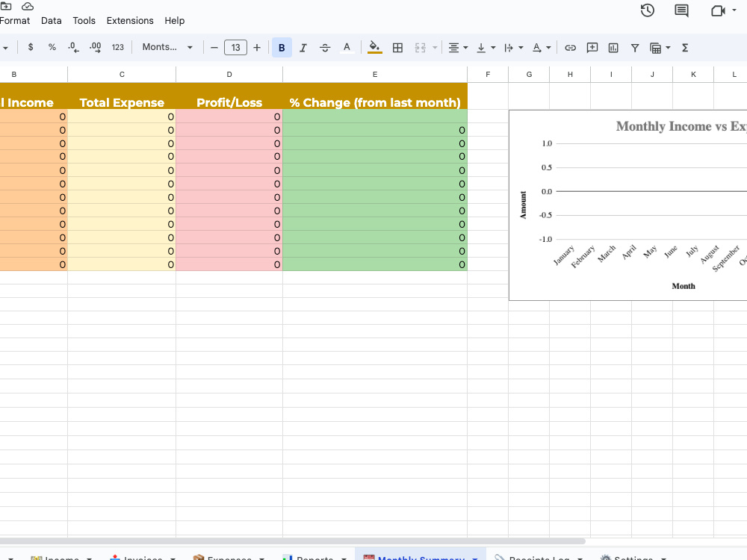Screen dimensions: 747x560
Task: Open version history clock icon
Action: tap(648, 10)
